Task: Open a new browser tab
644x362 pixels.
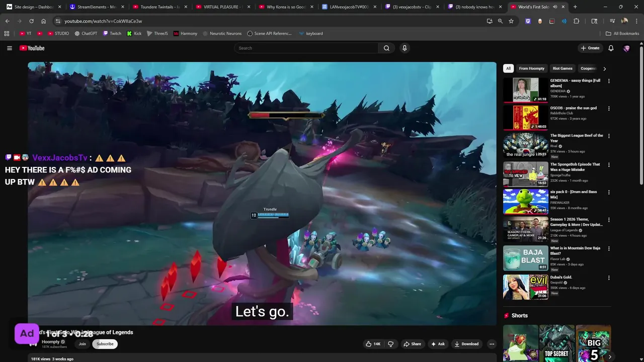Action: coord(575,7)
